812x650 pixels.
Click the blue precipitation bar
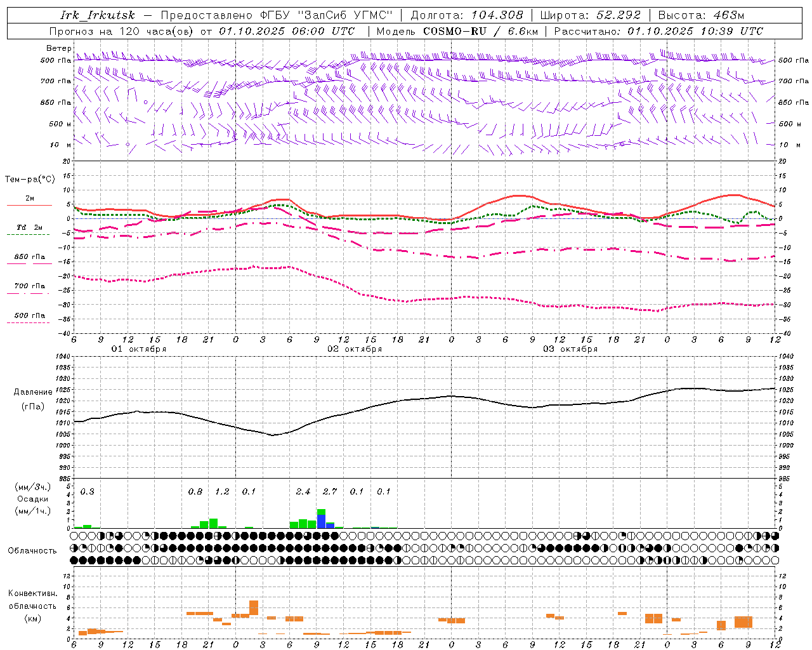tap(321, 521)
